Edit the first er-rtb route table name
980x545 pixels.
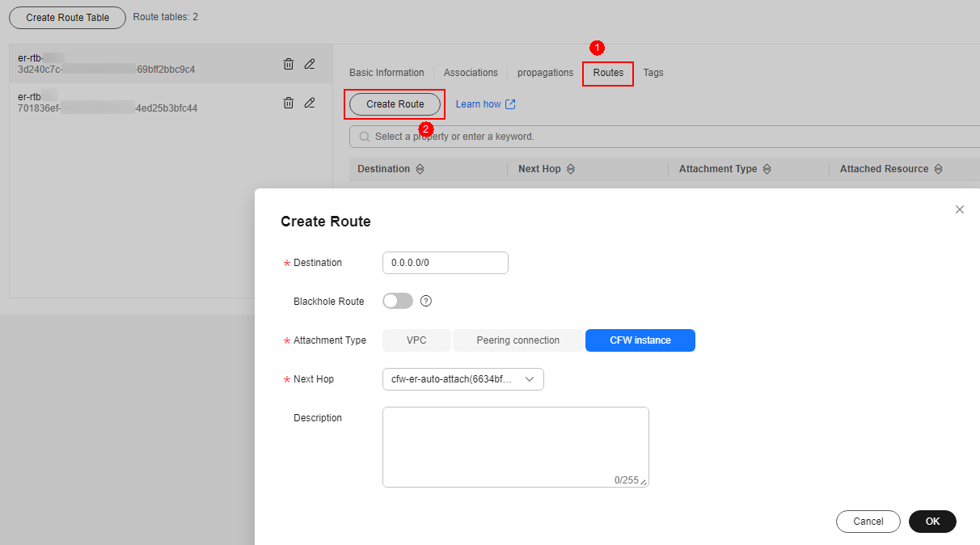tap(310, 64)
